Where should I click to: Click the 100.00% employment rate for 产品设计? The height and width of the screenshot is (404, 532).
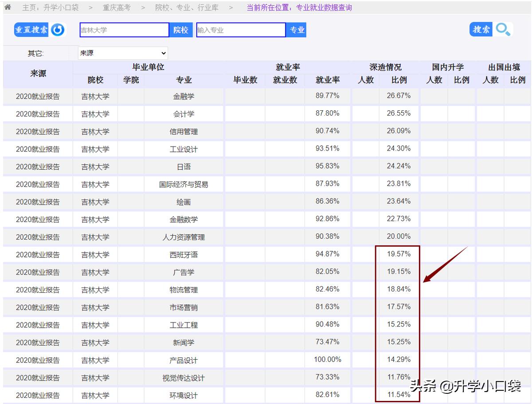tap(328, 360)
